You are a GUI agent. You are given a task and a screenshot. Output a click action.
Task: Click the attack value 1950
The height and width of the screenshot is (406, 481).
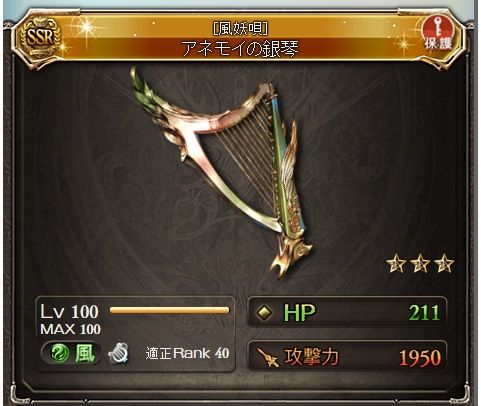point(420,358)
